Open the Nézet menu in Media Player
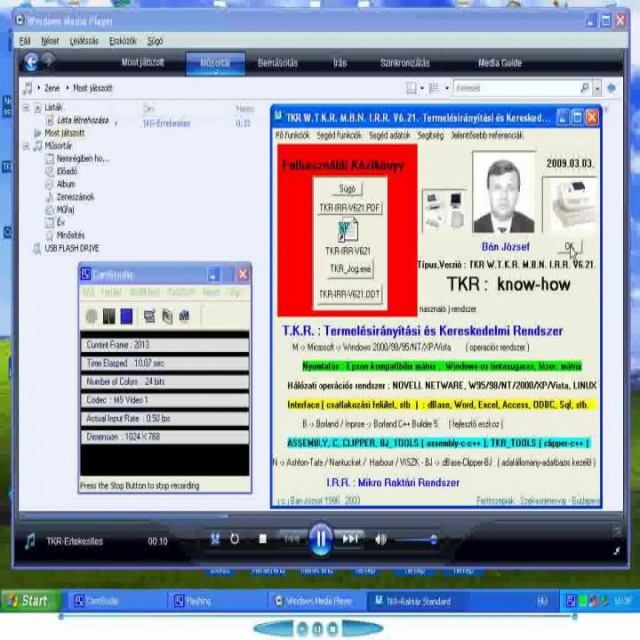The image size is (640, 640). click(x=50, y=41)
